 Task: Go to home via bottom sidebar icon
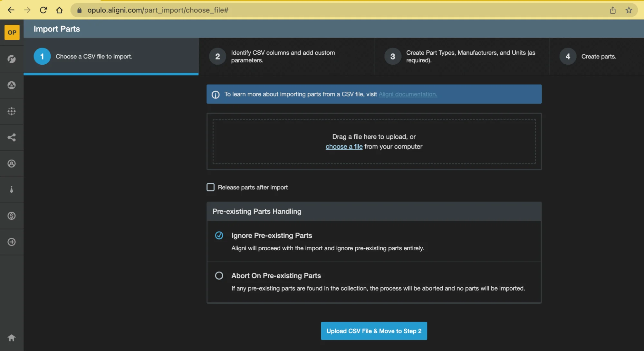(12, 338)
